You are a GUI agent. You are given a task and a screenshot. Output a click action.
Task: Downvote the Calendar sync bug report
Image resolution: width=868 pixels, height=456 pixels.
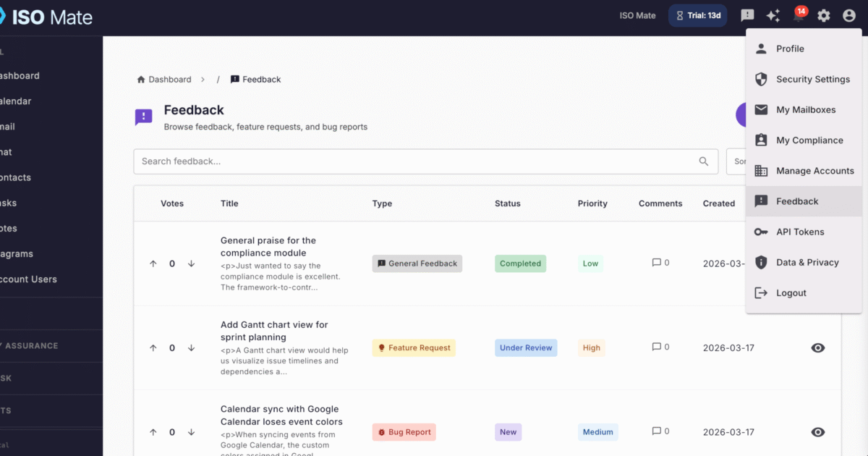(191, 432)
